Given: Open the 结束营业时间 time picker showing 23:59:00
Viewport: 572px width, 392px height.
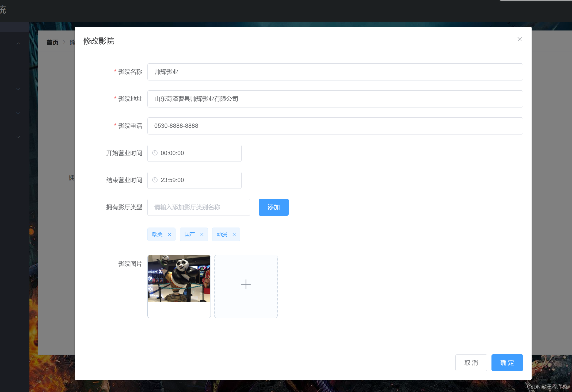Looking at the screenshot, I should tap(195, 180).
